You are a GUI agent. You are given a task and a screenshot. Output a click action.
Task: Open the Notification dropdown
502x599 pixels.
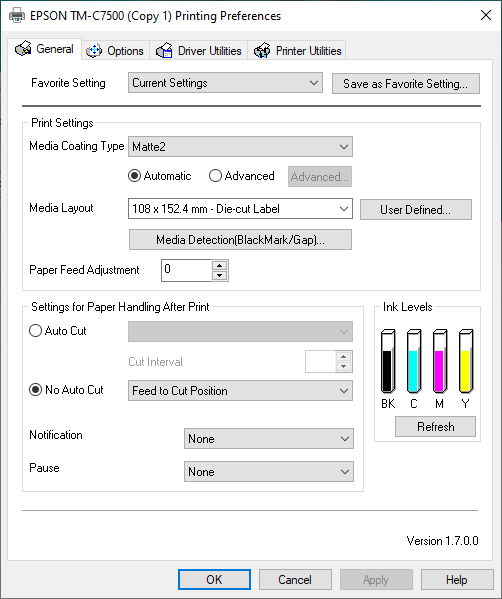click(x=269, y=439)
